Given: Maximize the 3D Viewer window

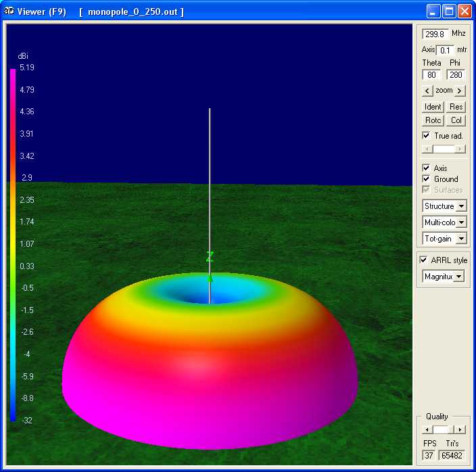Looking at the screenshot, I should [x=449, y=11].
